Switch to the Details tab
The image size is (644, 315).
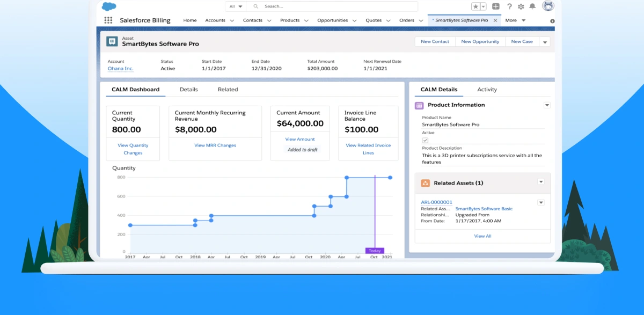coord(189,90)
